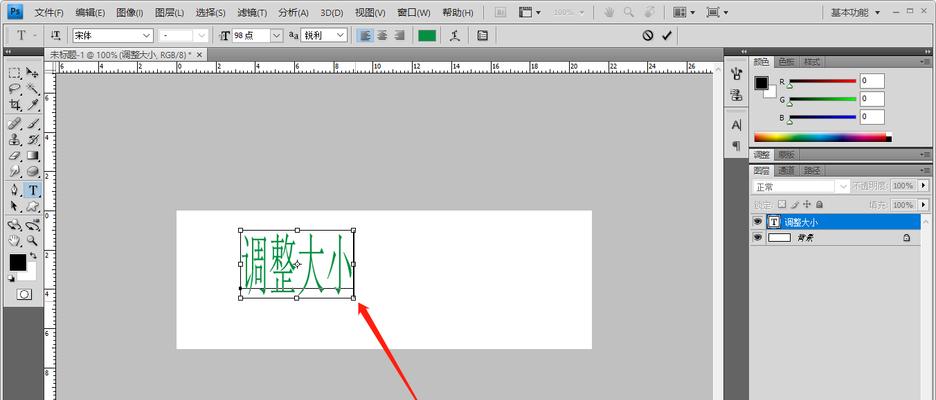Open layer fill slider arrow
Image resolution: width=936 pixels, height=400 pixels.
(924, 205)
